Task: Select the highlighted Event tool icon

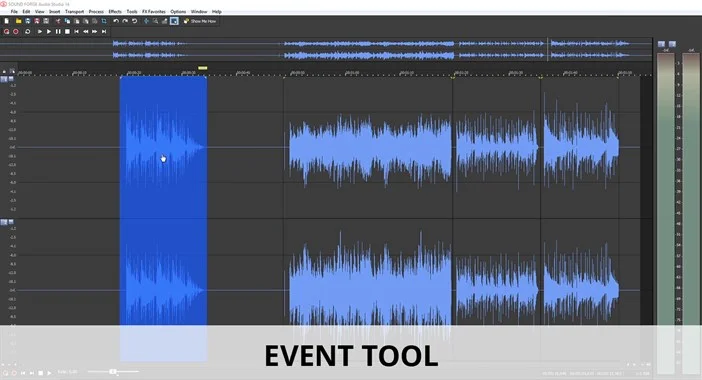Action: point(174,21)
